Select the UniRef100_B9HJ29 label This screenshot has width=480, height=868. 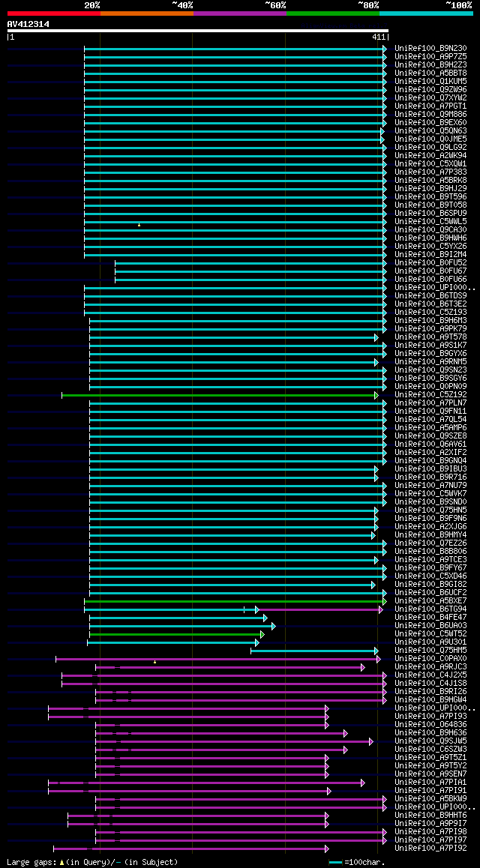tap(430, 189)
